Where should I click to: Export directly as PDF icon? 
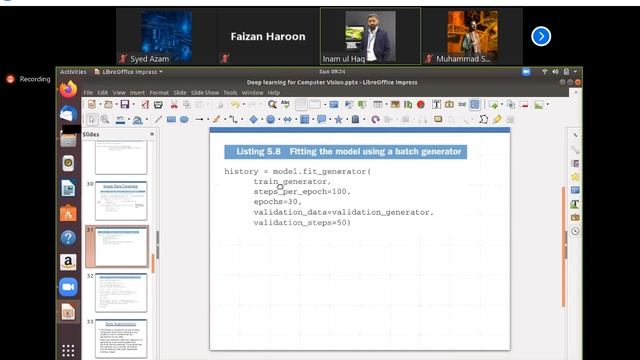145,105
